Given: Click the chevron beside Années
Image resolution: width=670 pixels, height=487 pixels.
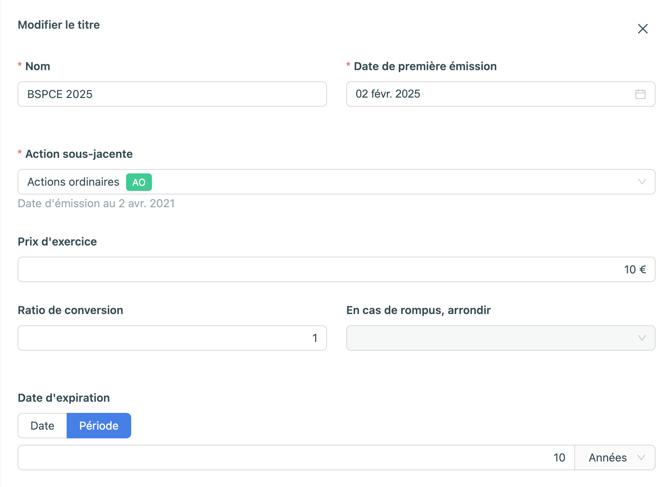Looking at the screenshot, I should point(641,458).
